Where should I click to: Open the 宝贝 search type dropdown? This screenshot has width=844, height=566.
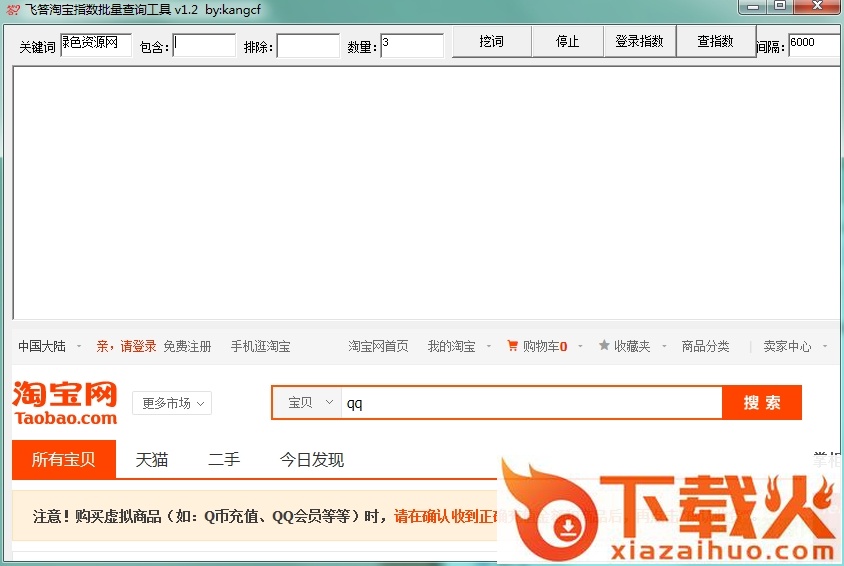(307, 402)
